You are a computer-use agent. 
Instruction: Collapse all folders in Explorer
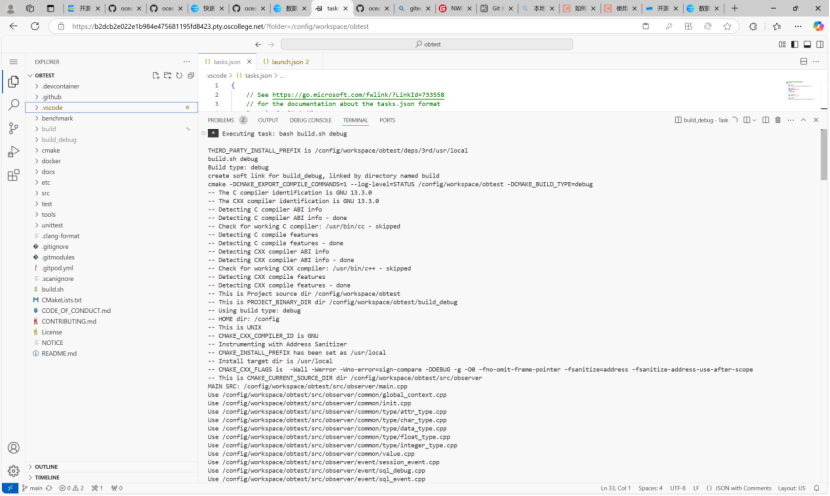191,76
